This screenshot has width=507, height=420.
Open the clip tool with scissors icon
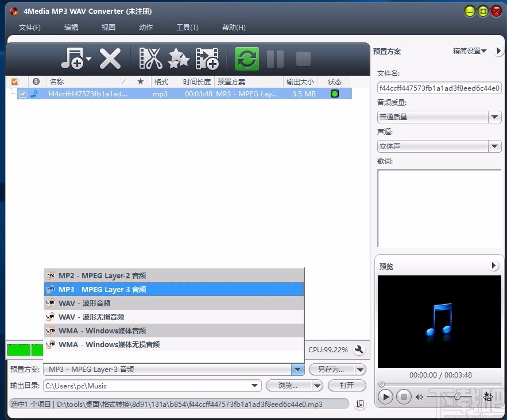click(150, 58)
